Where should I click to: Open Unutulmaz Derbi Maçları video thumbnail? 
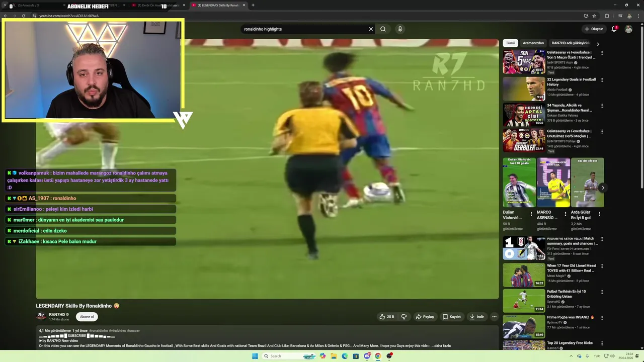[524, 140]
